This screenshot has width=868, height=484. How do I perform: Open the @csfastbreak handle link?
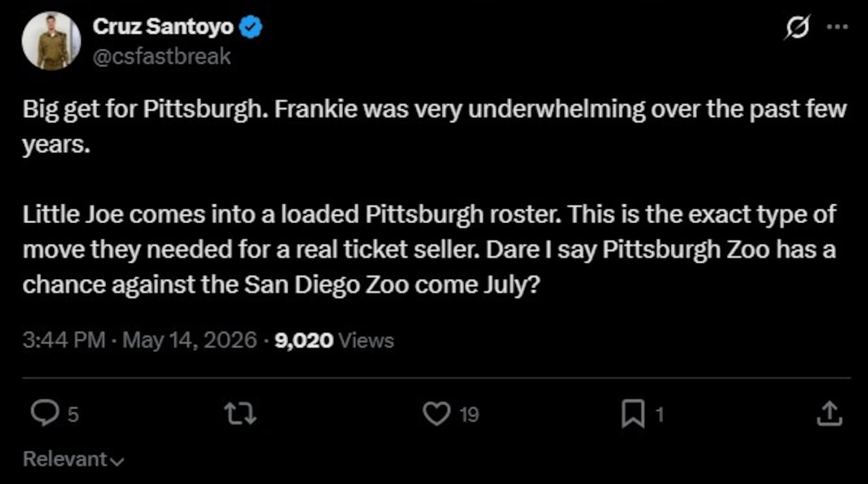(x=162, y=56)
